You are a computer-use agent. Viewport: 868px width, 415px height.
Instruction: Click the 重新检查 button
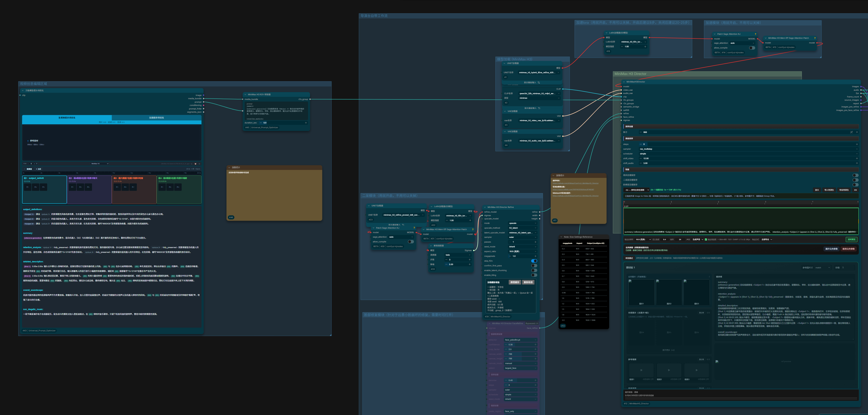tap(528, 282)
